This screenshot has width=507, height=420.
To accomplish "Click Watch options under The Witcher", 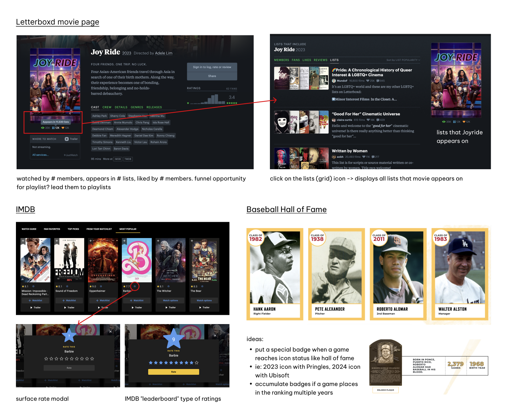I will point(170,301).
